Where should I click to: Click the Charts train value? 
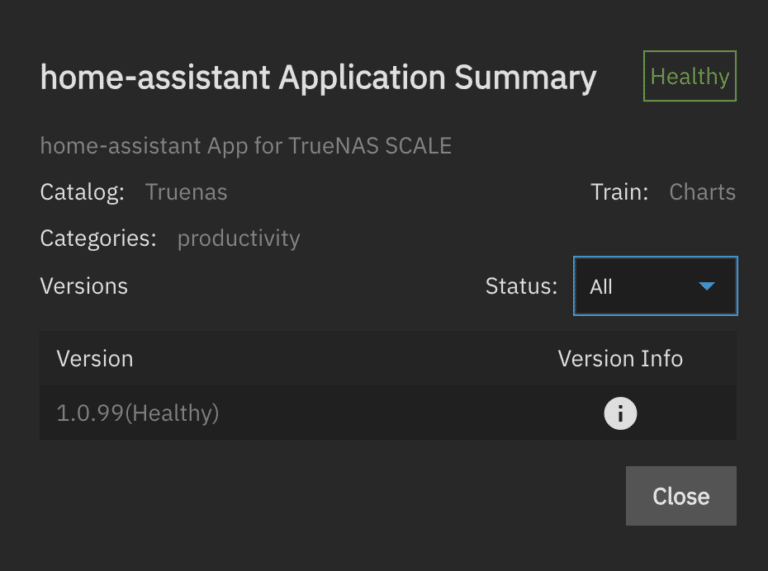[702, 191]
